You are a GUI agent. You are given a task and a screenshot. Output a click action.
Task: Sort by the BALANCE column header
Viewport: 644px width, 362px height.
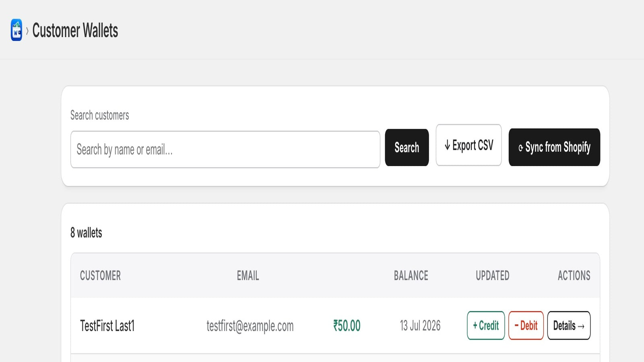[x=411, y=276]
